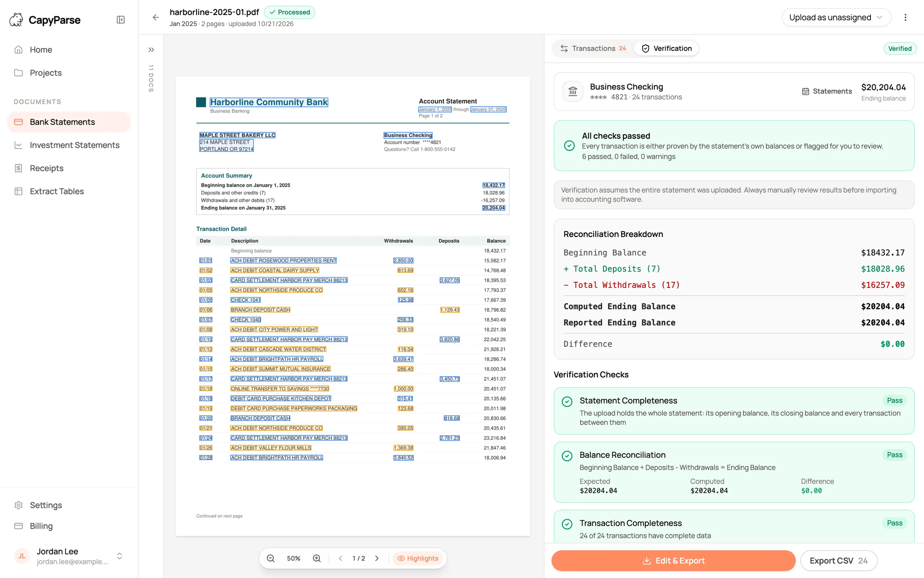This screenshot has width=924, height=578.
Task: Click the page indicator 1 / 2
Action: coord(358,558)
